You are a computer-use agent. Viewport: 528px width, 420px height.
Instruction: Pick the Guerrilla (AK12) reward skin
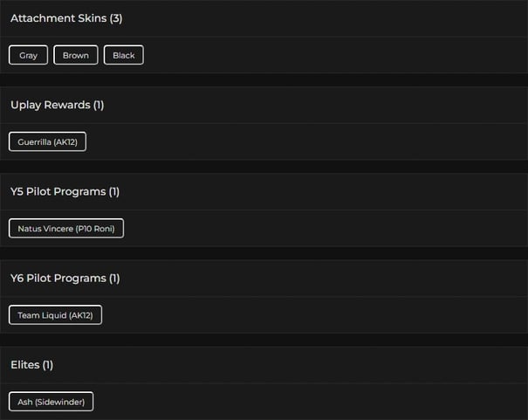[x=47, y=141]
